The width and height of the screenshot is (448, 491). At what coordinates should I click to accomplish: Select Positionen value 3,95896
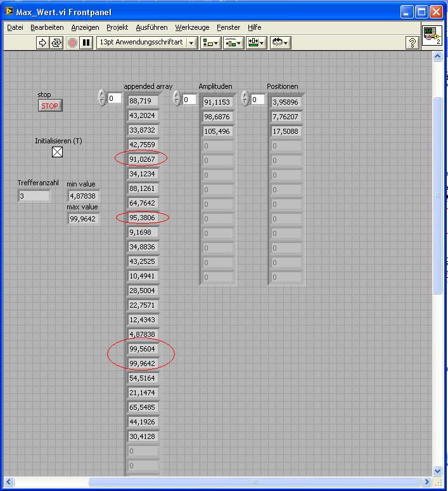click(x=286, y=102)
